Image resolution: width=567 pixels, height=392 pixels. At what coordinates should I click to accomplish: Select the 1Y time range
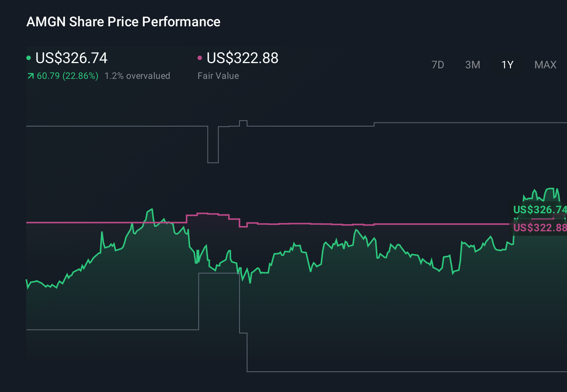coord(507,65)
